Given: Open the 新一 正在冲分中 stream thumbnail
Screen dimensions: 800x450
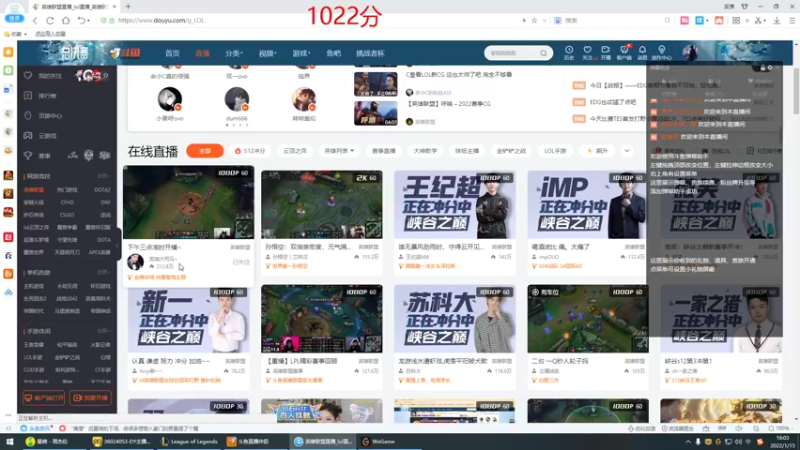Looking at the screenshot, I should (x=188, y=319).
